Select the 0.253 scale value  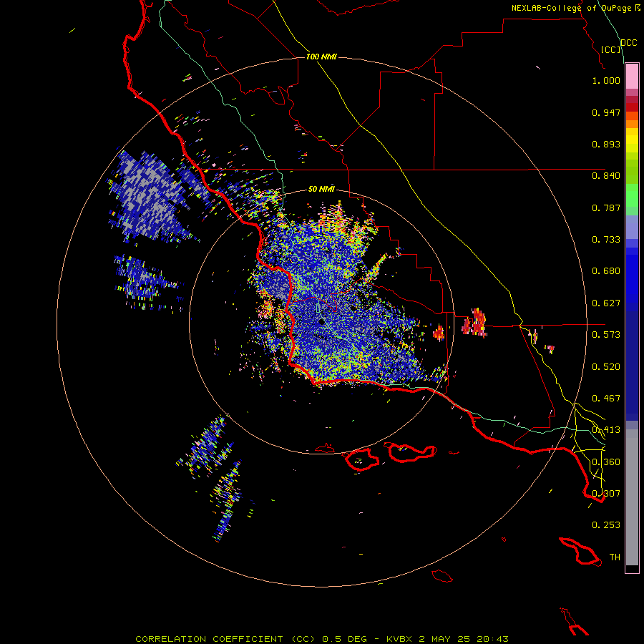click(x=606, y=525)
